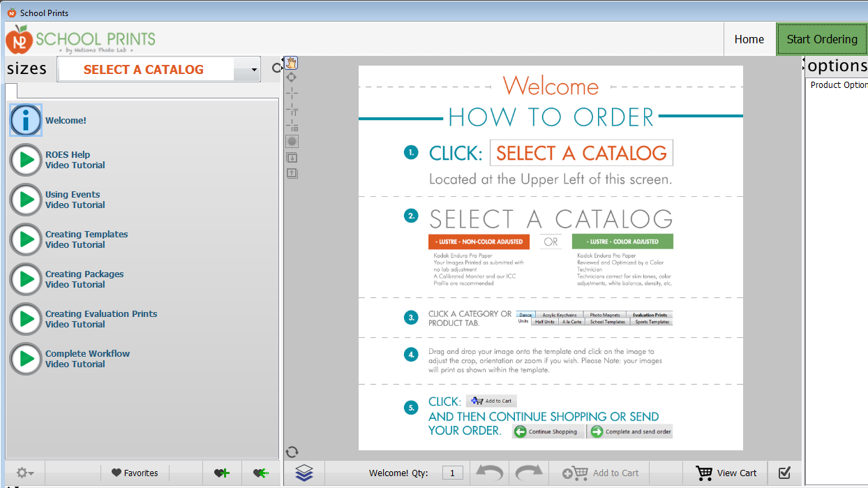
Task: Play the ROES Help video tutorial
Action: (26, 160)
